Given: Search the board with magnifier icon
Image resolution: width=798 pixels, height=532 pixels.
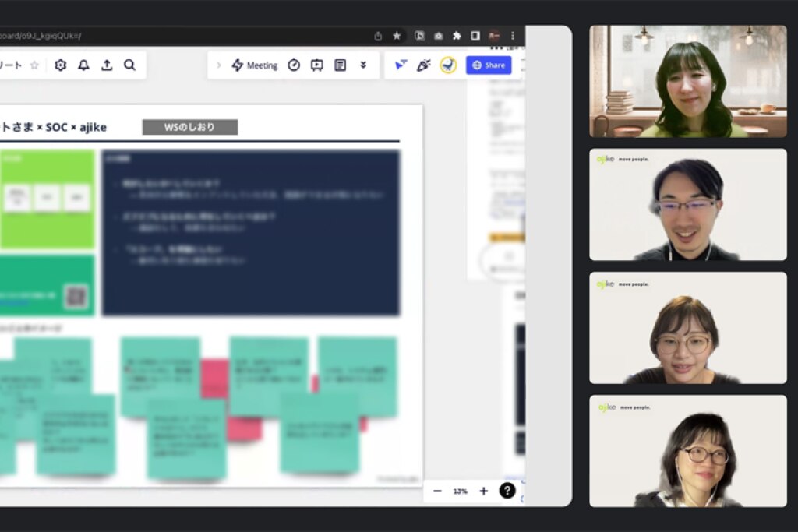Looking at the screenshot, I should (130, 65).
